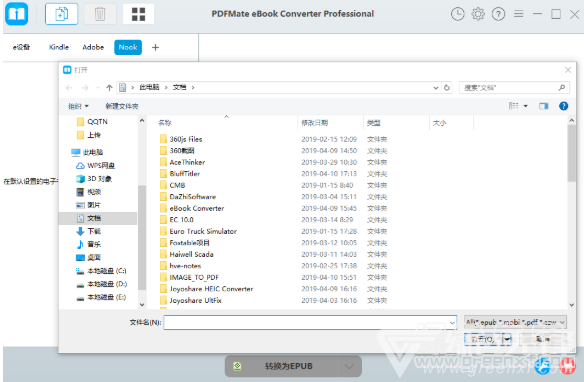
Task: Select the Joyoshare UltFix folder
Action: click(191, 301)
